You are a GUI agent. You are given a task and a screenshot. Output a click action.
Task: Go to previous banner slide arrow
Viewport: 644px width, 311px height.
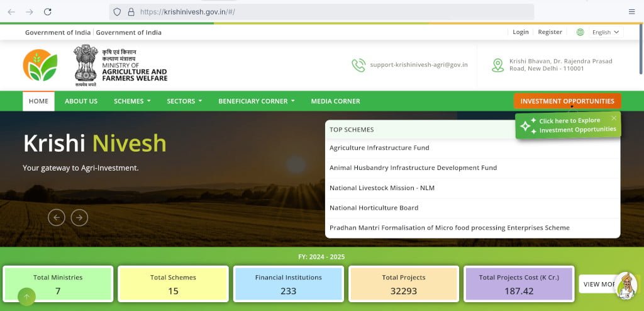[57, 218]
